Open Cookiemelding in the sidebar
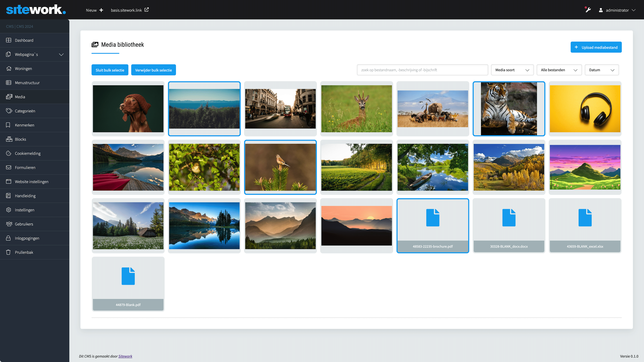This screenshot has height=362, width=644. click(28, 153)
